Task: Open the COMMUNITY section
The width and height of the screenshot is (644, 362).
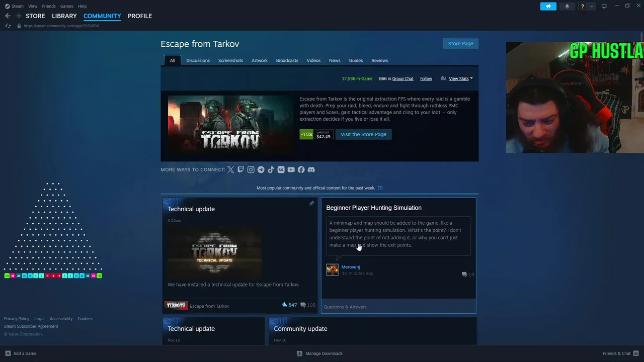Action: tap(102, 16)
